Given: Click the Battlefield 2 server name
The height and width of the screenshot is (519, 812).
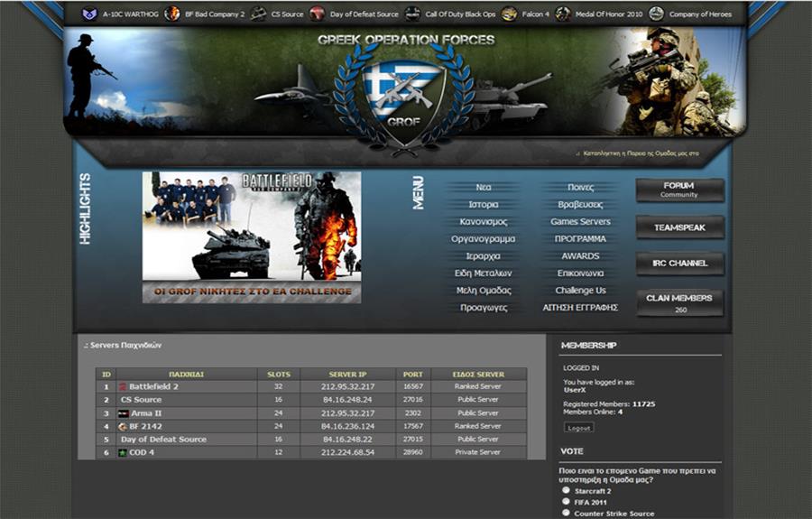Looking at the screenshot, I should tap(153, 386).
